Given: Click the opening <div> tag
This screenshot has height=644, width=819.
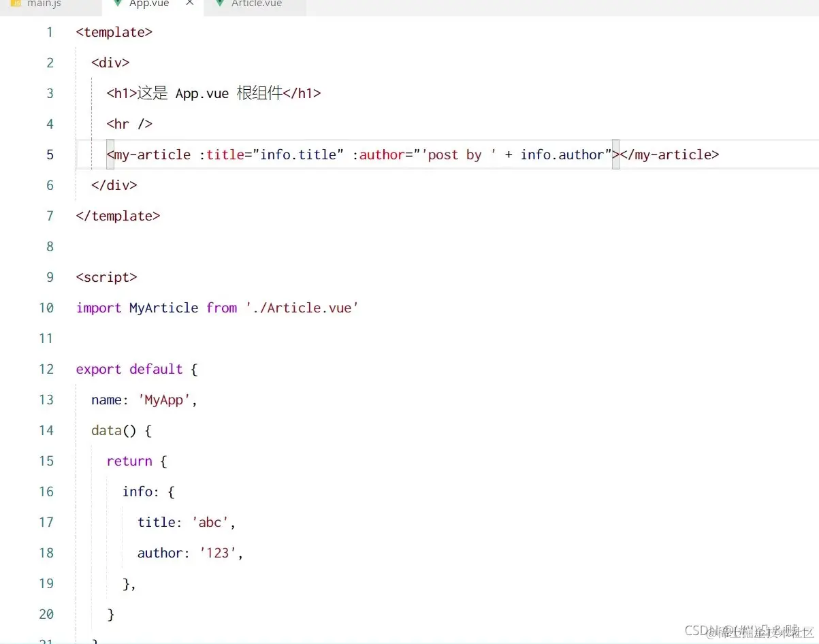Looking at the screenshot, I should tap(110, 63).
